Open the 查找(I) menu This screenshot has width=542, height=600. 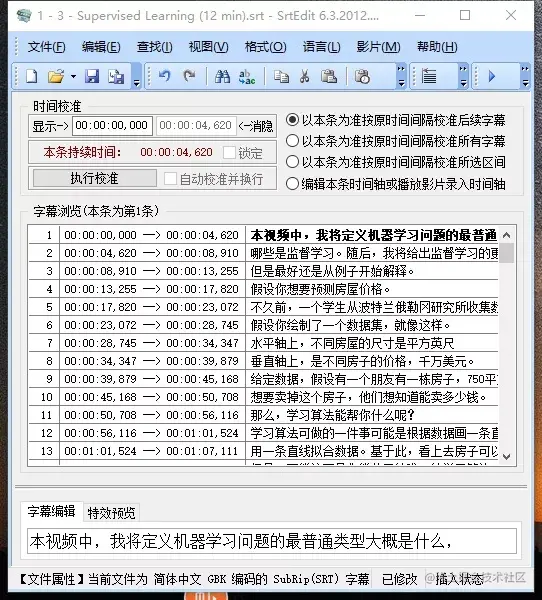(155, 47)
